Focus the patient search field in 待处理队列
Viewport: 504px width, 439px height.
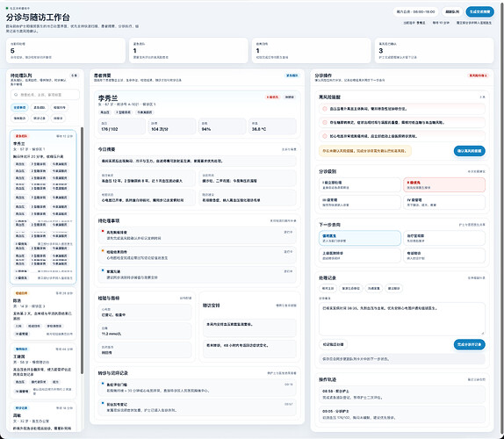(45, 95)
